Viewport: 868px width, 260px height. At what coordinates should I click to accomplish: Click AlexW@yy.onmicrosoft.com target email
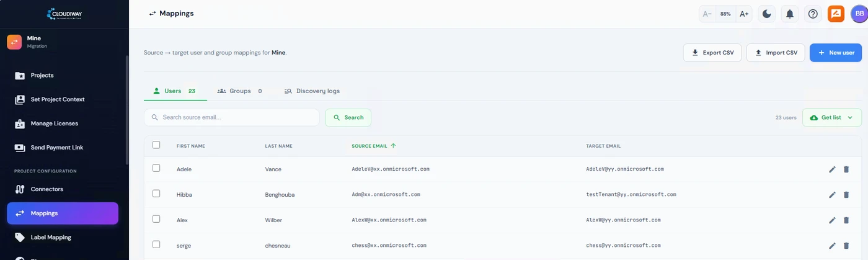(x=623, y=220)
